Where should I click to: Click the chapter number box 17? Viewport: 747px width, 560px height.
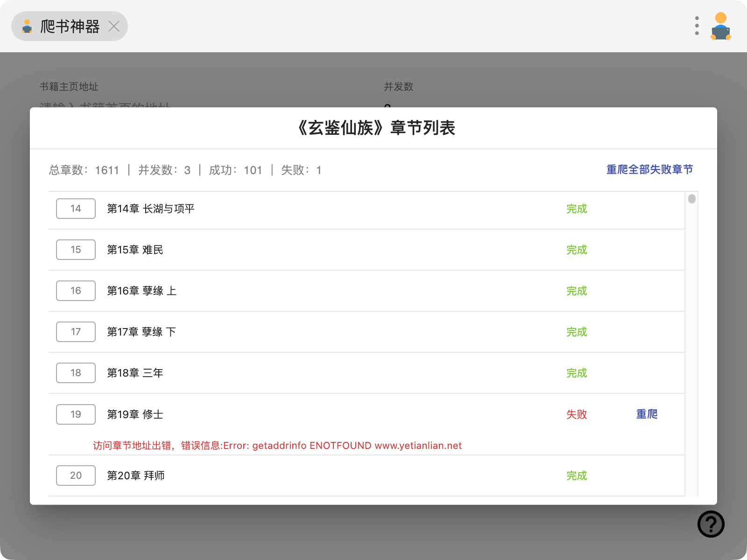pos(76,332)
